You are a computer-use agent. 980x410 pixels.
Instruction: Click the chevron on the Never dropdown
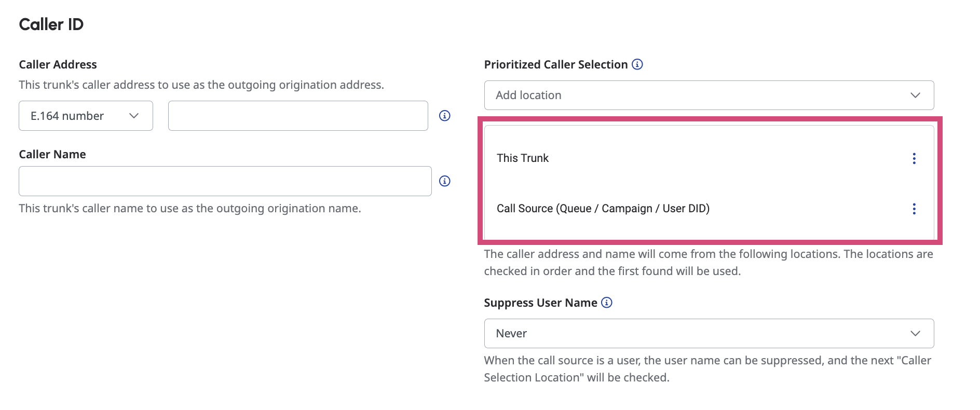pyautogui.click(x=916, y=333)
